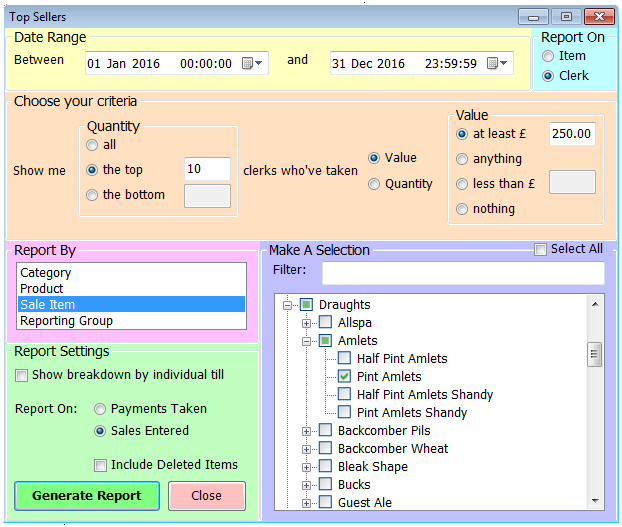Click the less than £ amount field
Screen dimensions: 622x527
pyautogui.click(x=572, y=182)
